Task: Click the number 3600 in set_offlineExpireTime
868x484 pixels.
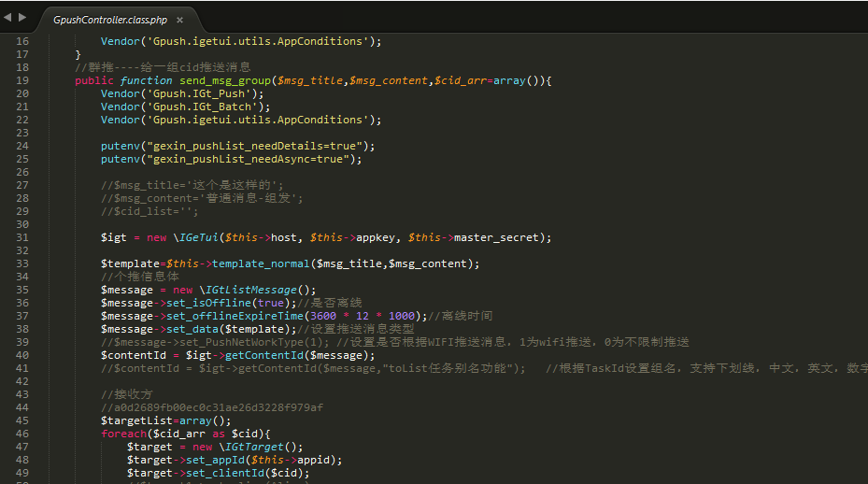Action: [323, 316]
